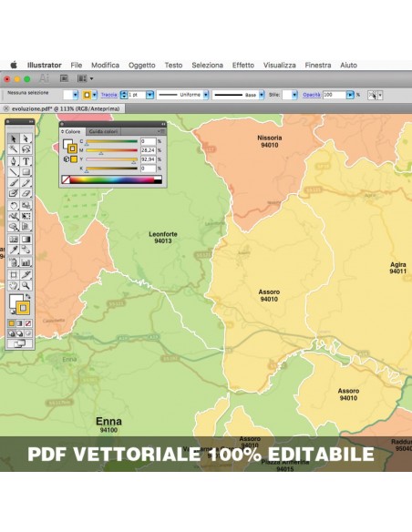Select the Column Graph tool
The image size is (412, 532).
tap(26, 262)
